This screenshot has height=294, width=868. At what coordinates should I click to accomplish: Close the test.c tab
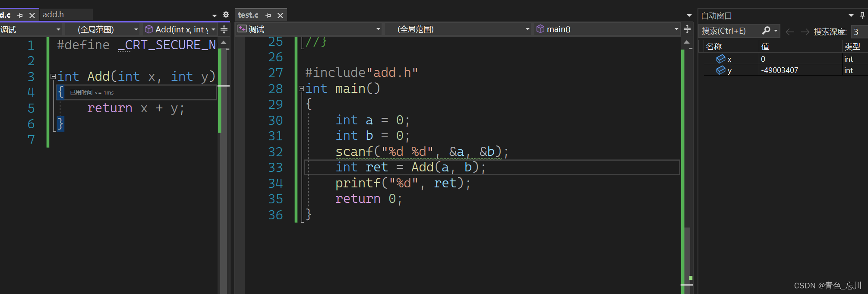click(x=280, y=16)
